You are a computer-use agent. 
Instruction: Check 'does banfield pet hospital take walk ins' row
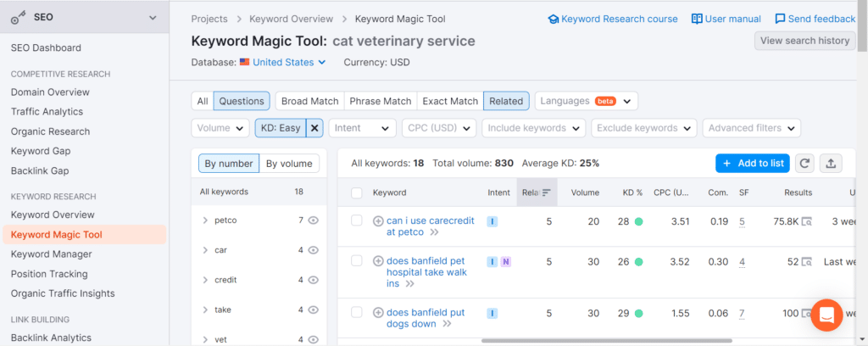[x=357, y=260]
